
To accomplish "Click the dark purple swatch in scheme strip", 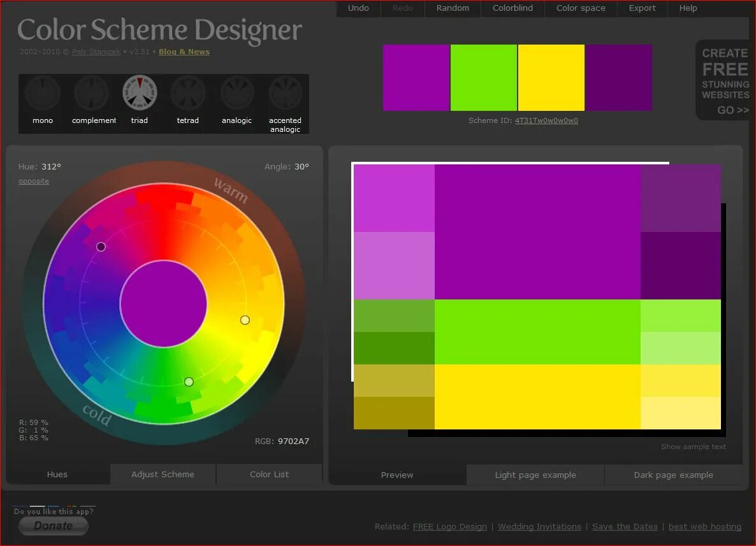I will (618, 78).
